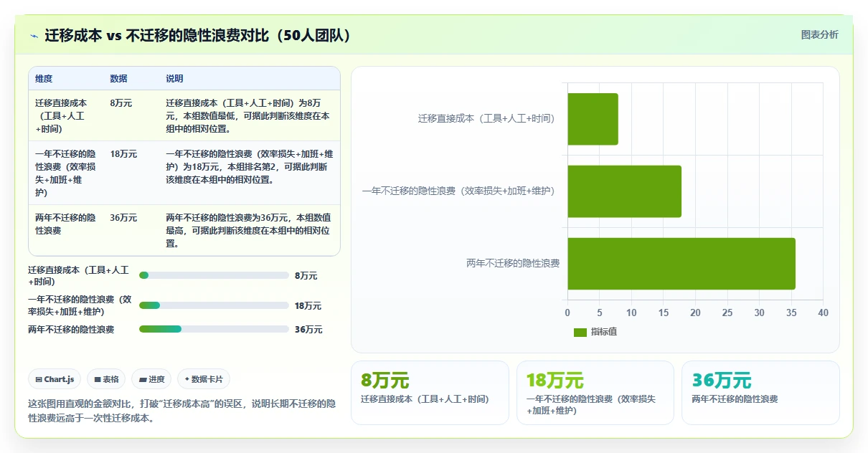Click the chart bar for 一年不迁移的隐性浪费
This screenshot has height=453, width=868.
(x=624, y=191)
